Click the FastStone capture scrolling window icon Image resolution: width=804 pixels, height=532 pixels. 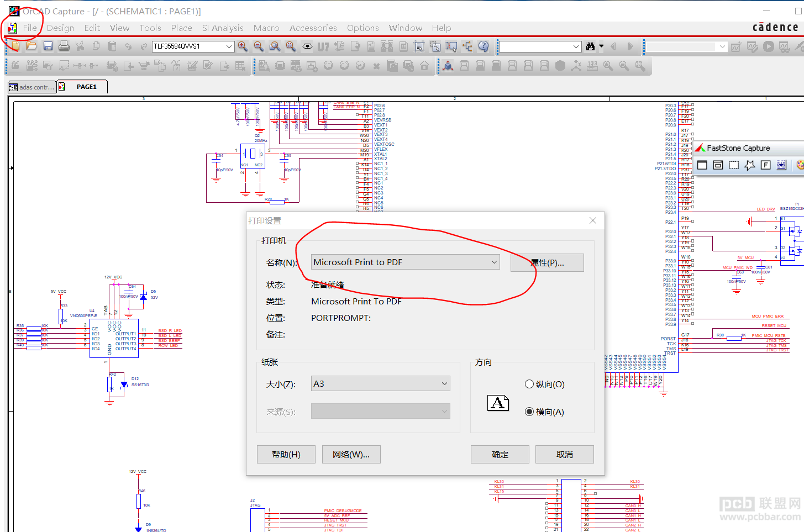[782, 165]
